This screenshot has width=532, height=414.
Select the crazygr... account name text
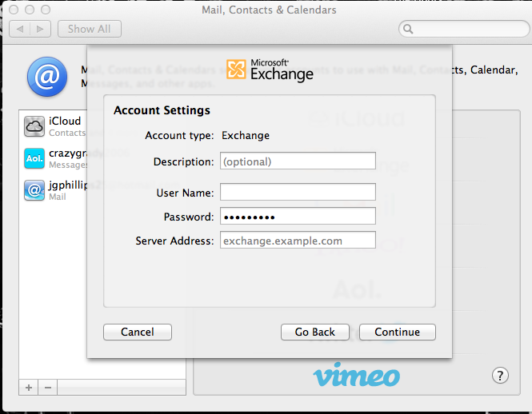68,153
